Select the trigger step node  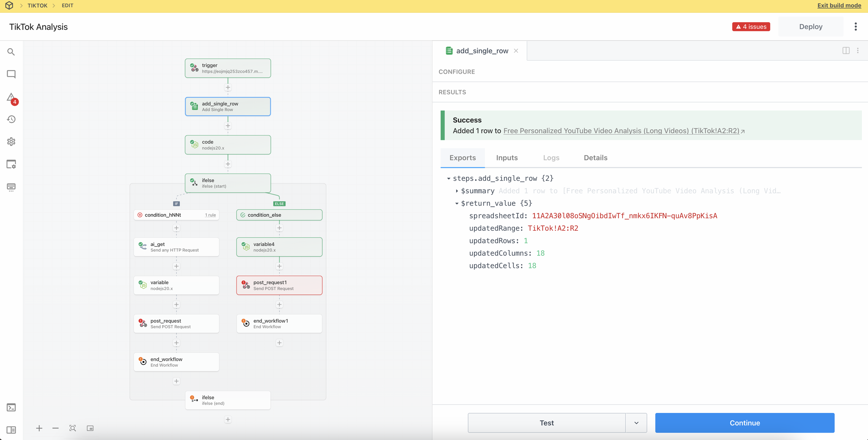(x=228, y=68)
